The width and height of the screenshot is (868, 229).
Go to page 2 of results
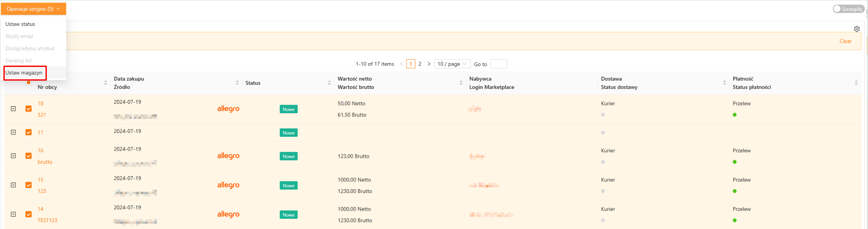tap(420, 64)
